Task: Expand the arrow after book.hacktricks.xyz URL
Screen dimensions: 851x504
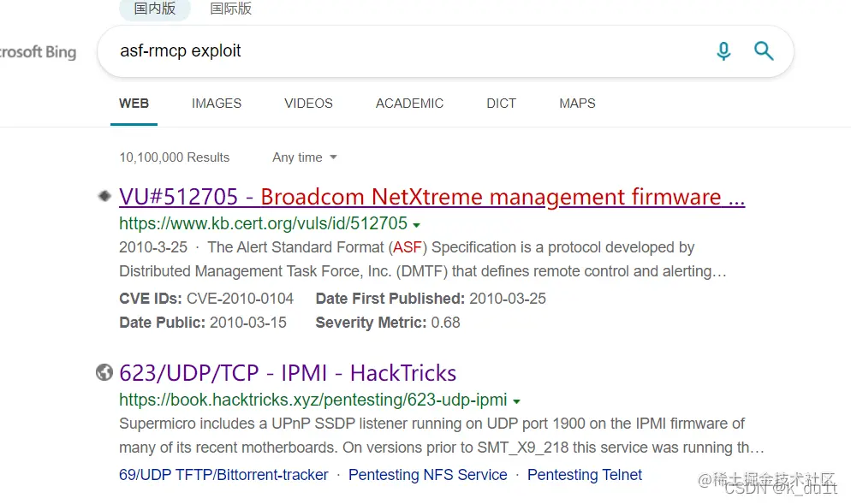Action: (x=517, y=401)
